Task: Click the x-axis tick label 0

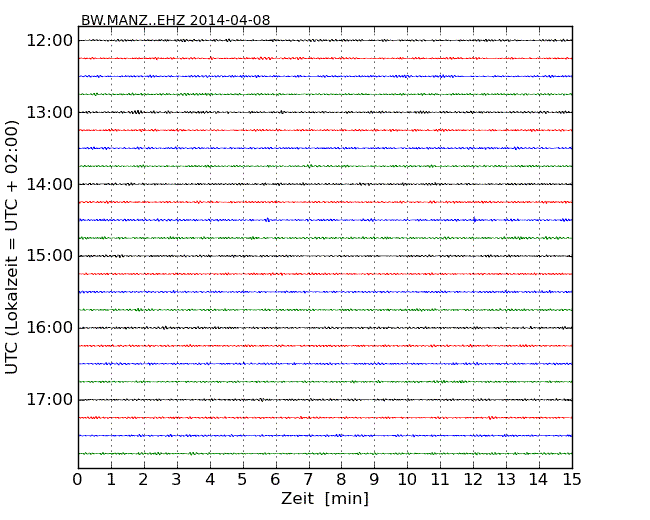Action: 78,480
